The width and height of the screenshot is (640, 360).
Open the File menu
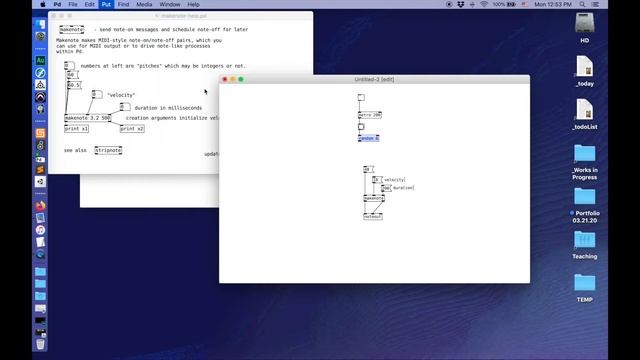click(x=73, y=4)
